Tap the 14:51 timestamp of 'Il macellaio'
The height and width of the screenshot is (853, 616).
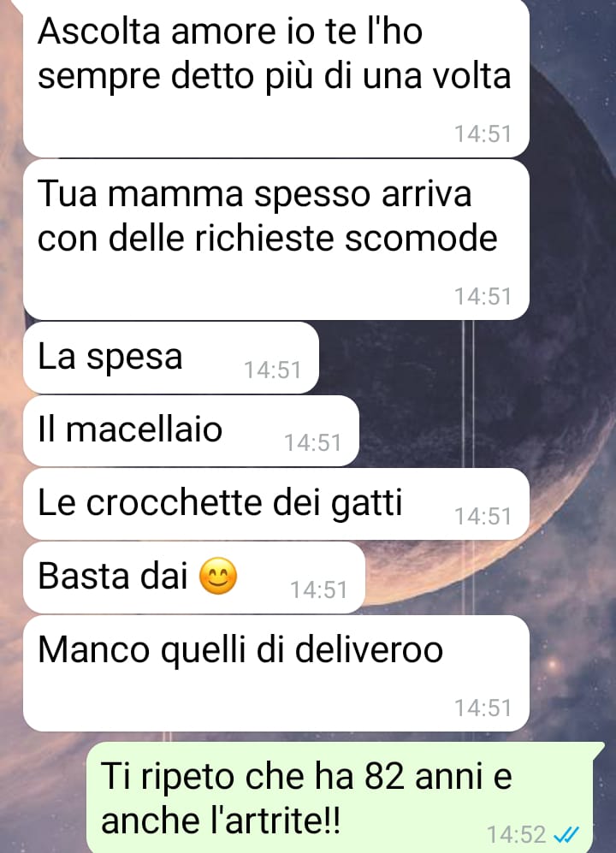point(313,443)
